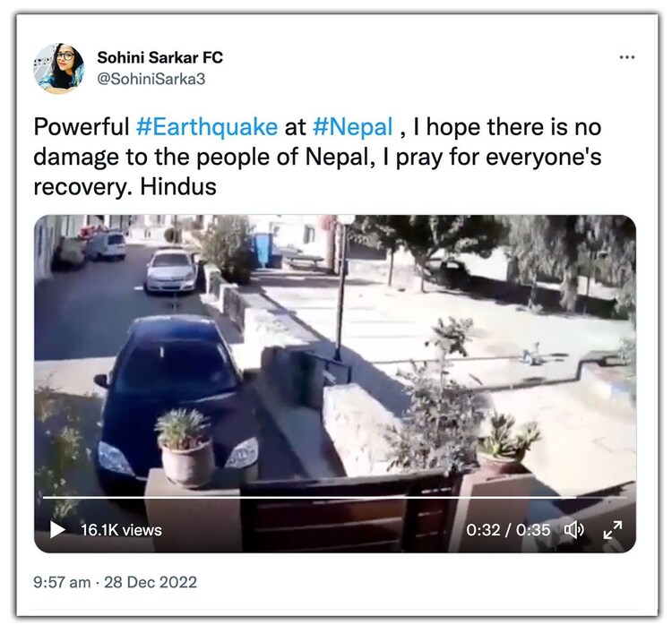Viewport: 672px width, 633px height.
Task: Click the potted plant in the video
Action: pos(185,448)
